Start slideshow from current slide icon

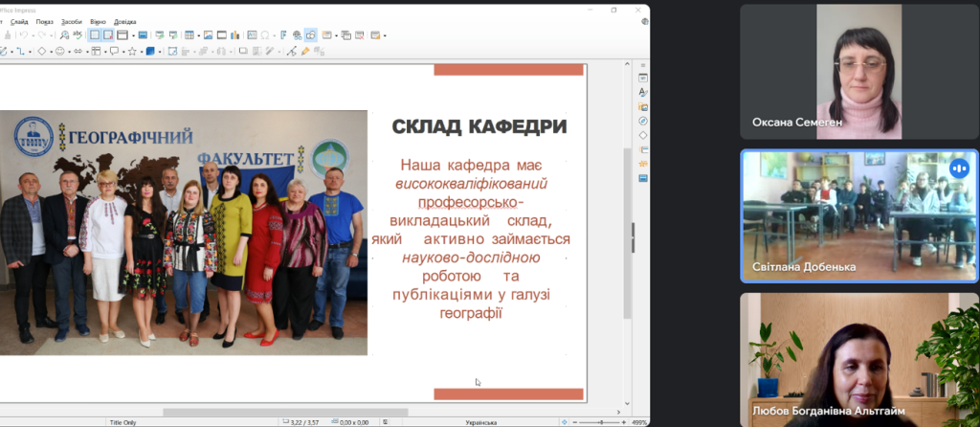click(174, 35)
